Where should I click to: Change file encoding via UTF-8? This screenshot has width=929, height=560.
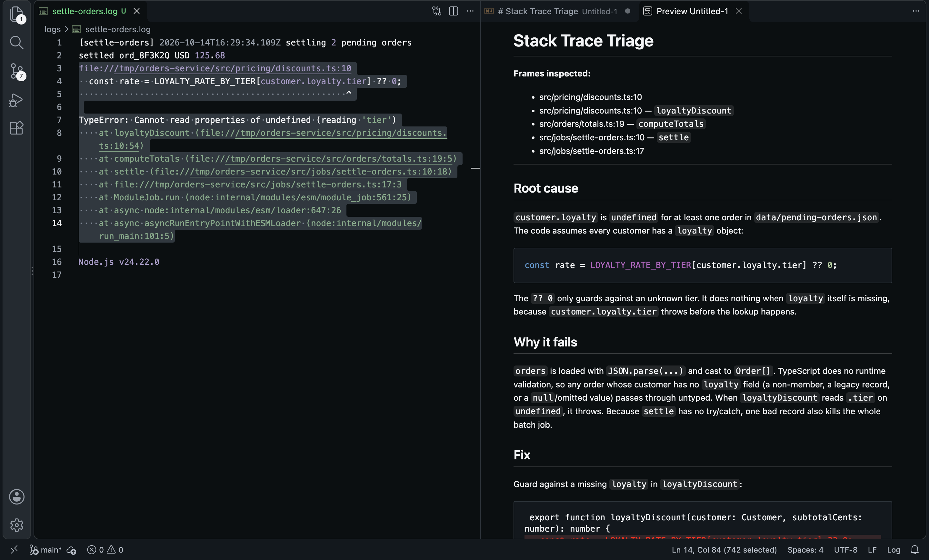pyautogui.click(x=845, y=549)
